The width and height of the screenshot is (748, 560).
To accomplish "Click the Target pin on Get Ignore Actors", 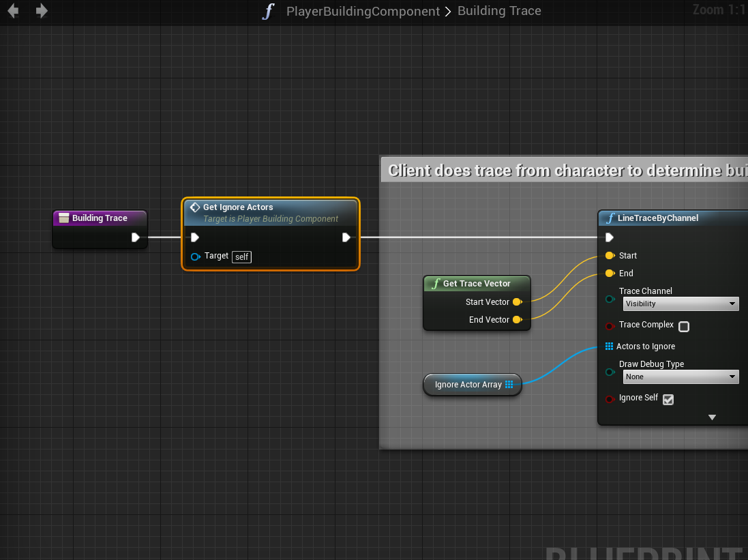I will tap(196, 256).
